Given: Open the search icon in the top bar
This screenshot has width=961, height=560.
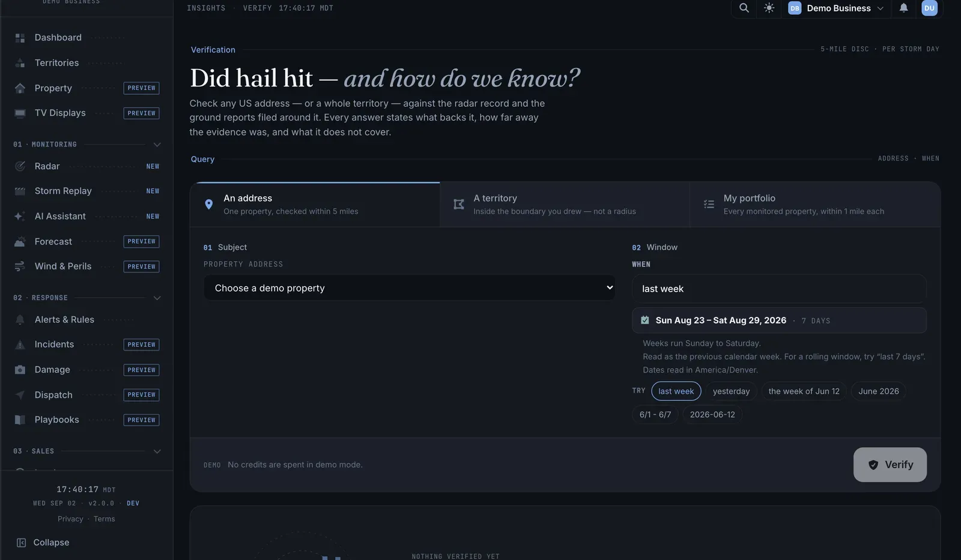Looking at the screenshot, I should (744, 8).
